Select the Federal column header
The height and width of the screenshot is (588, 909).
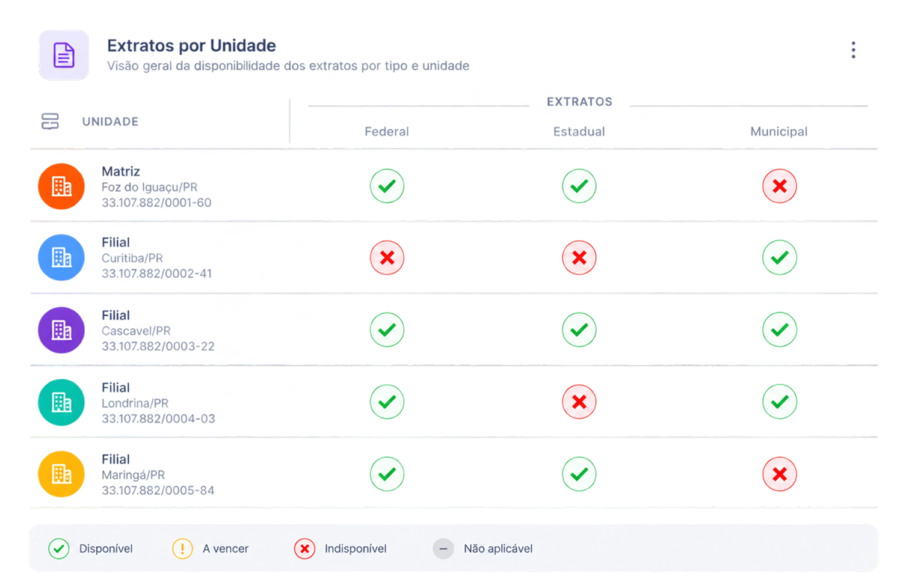[x=387, y=132]
